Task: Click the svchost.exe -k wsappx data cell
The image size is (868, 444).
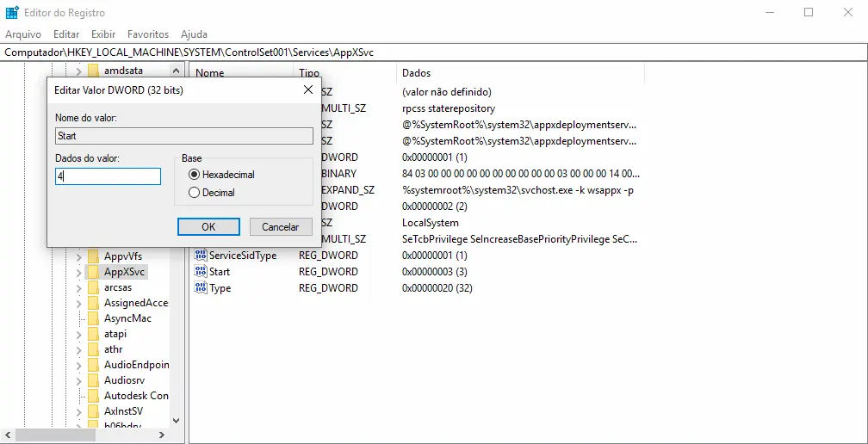Action: (518, 189)
